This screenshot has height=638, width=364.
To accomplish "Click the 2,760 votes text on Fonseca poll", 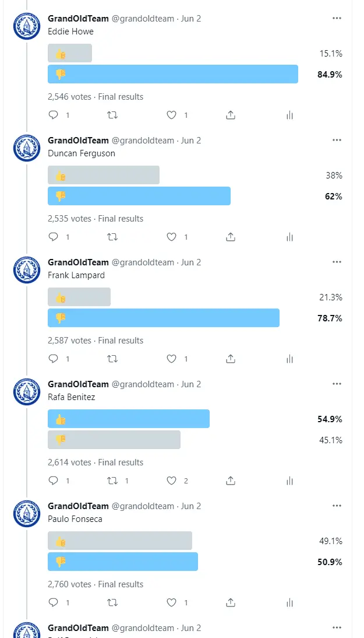I will point(69,584).
